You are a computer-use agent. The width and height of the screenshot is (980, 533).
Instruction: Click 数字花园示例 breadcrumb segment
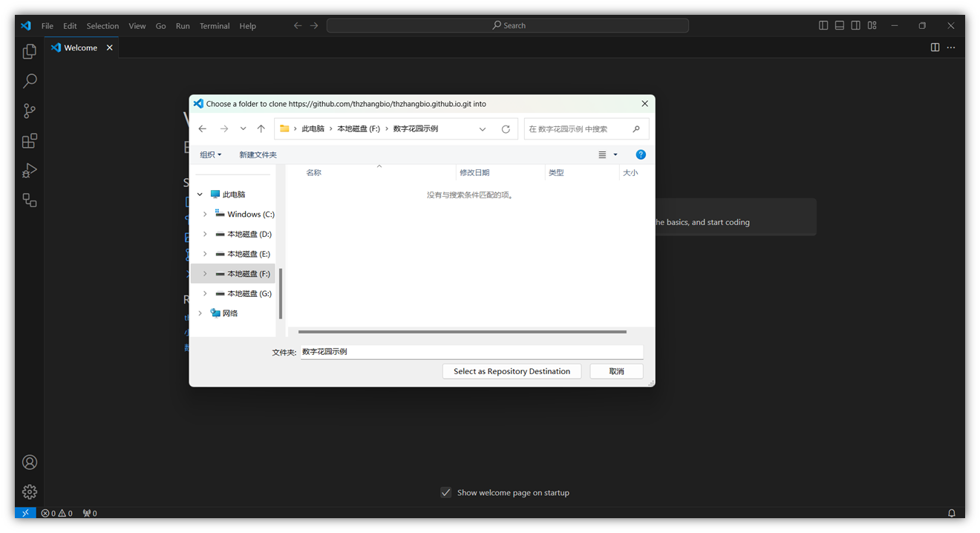tap(416, 128)
